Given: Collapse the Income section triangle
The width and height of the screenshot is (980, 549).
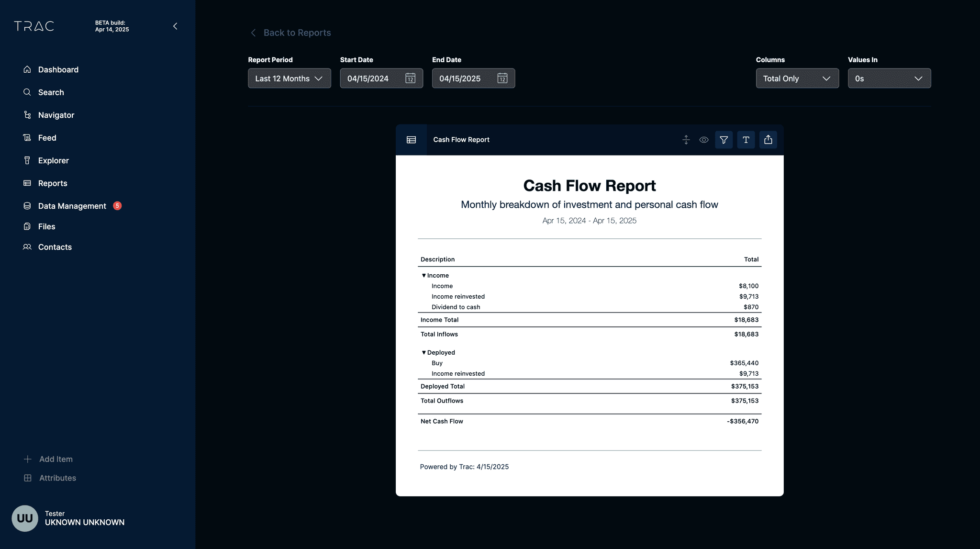Looking at the screenshot, I should pyautogui.click(x=423, y=276).
